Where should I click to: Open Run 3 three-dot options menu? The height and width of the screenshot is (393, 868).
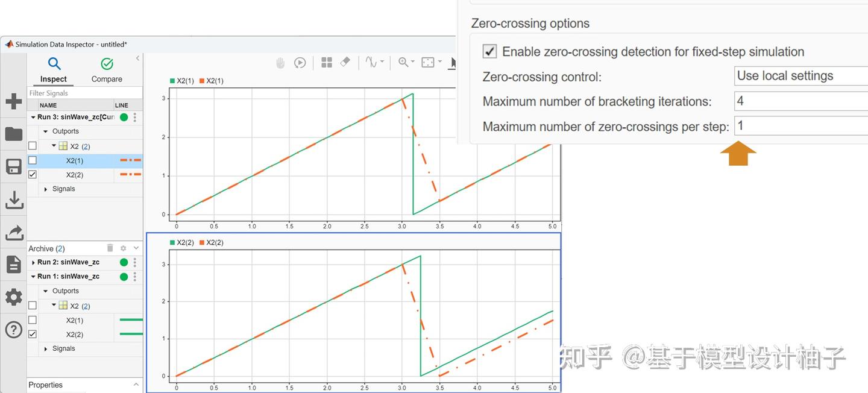[135, 117]
